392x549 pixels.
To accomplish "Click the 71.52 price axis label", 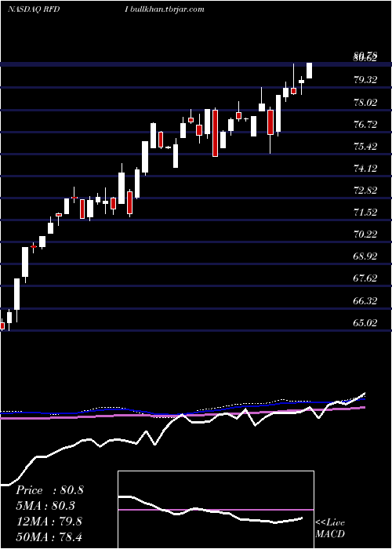I will pos(365,213).
